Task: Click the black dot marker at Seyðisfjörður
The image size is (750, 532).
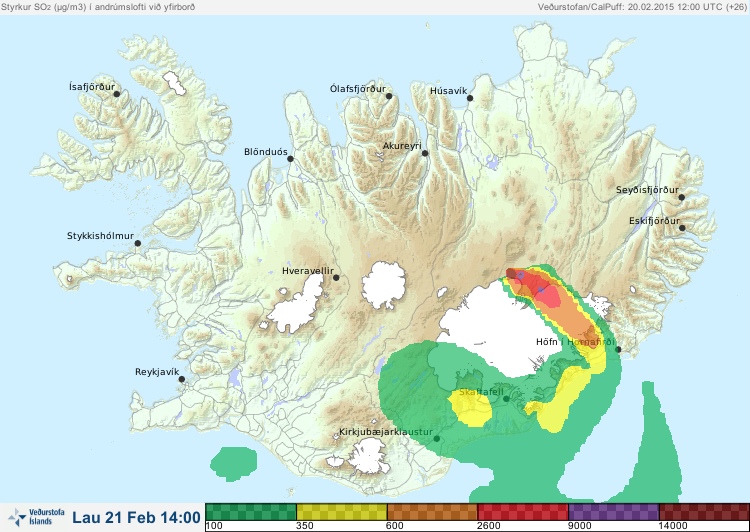Action: [x=682, y=197]
